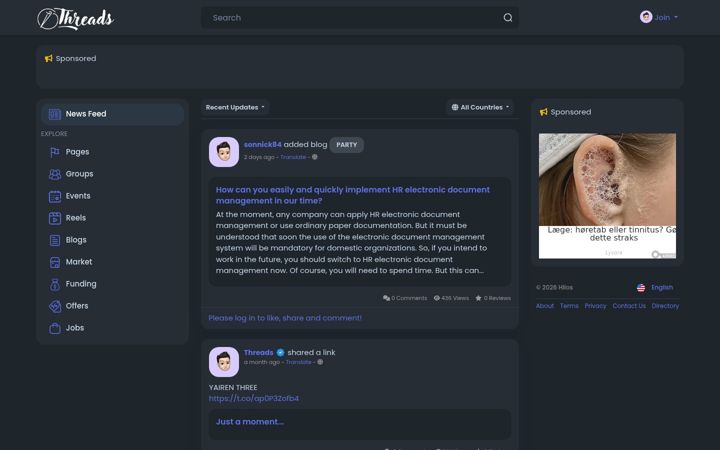Click the 'a month ago' timestamp

(262, 362)
